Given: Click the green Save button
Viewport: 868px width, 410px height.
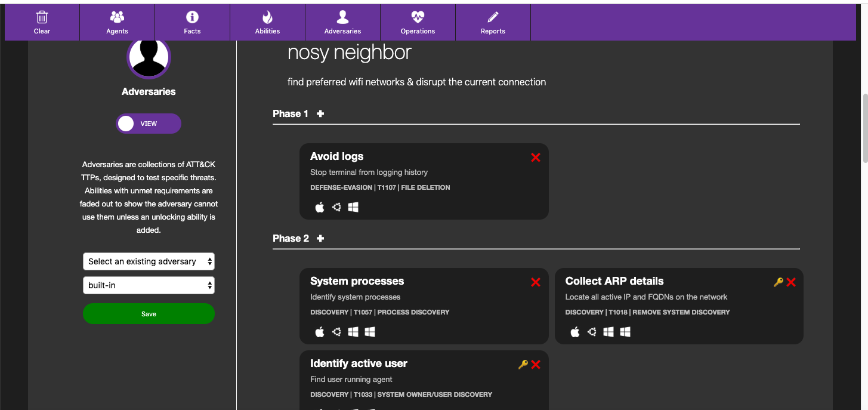Looking at the screenshot, I should (x=149, y=314).
